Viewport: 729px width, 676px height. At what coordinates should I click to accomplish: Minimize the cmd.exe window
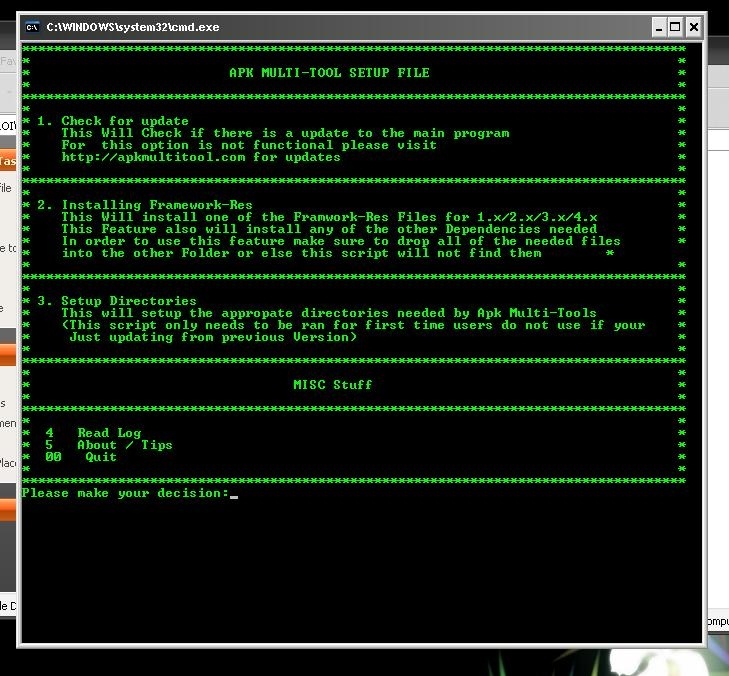[659, 27]
